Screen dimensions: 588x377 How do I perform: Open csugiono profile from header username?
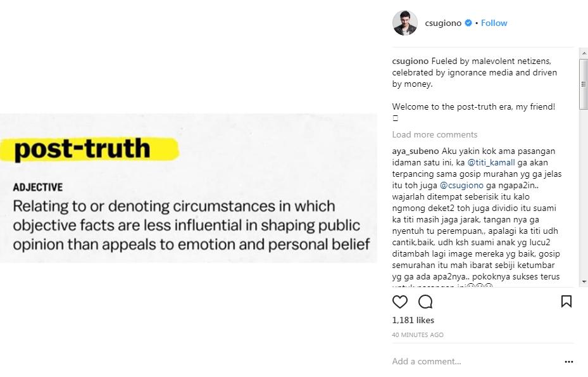coord(444,23)
